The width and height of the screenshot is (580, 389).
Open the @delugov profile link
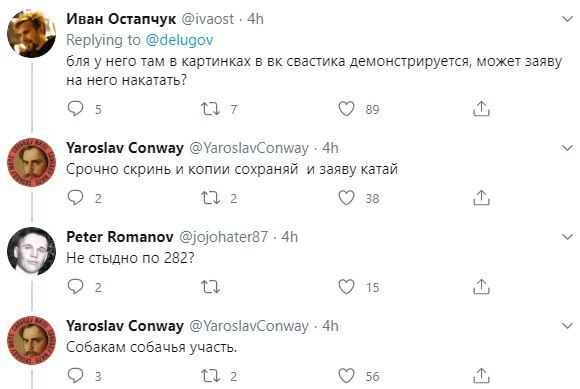[179, 40]
